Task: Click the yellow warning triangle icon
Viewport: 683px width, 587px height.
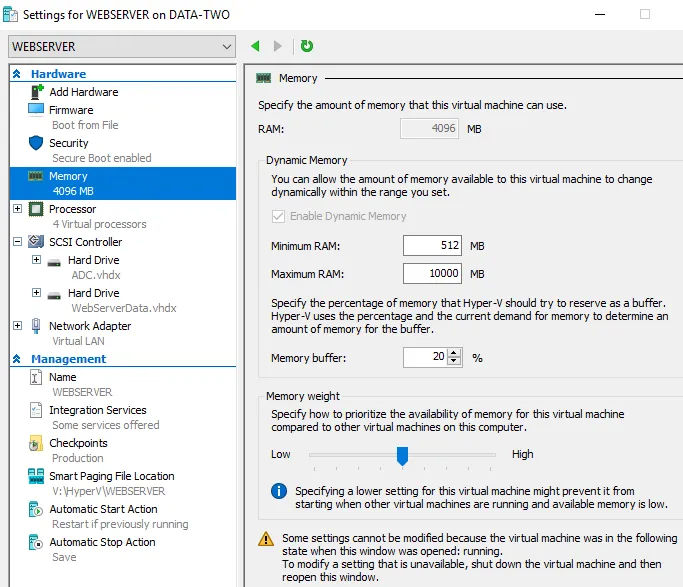Action: tap(266, 539)
